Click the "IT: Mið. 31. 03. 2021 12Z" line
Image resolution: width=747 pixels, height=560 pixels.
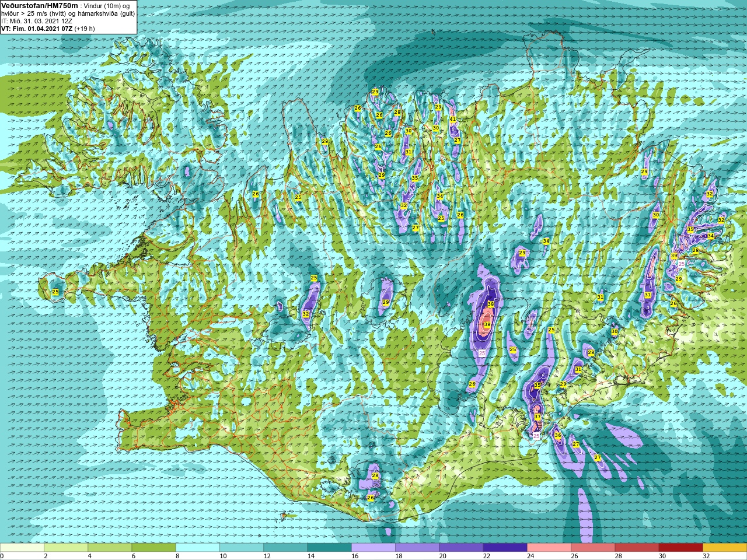pos(37,21)
